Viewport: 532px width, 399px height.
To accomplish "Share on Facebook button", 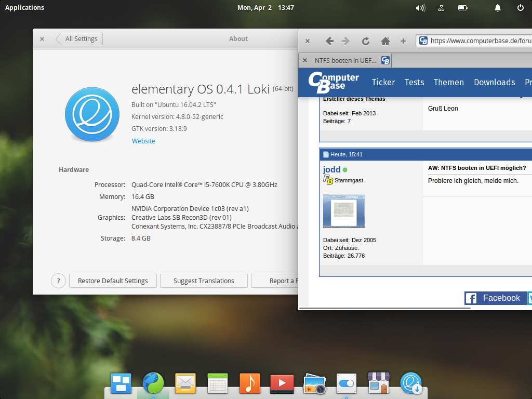I will (x=495, y=298).
